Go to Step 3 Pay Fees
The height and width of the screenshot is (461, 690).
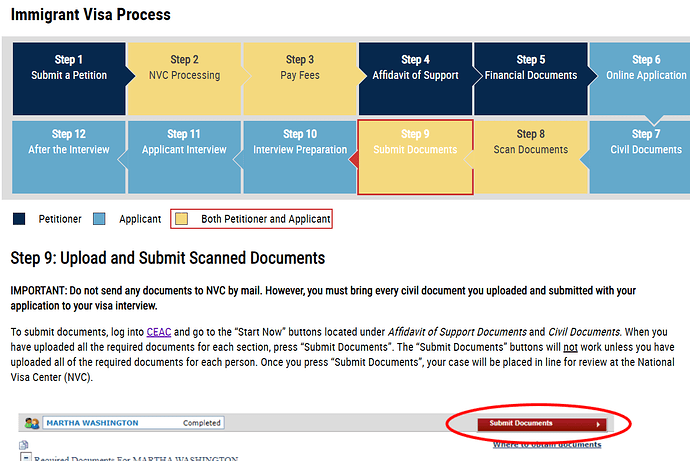[300, 79]
